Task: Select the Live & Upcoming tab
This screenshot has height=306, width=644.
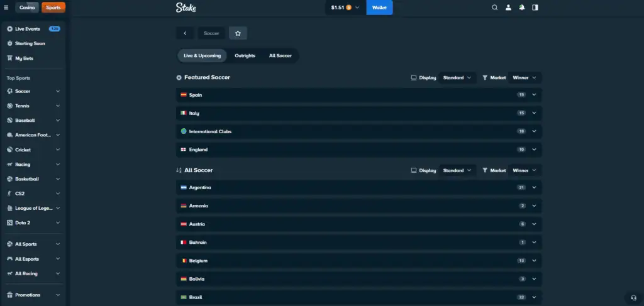Action: (x=202, y=55)
